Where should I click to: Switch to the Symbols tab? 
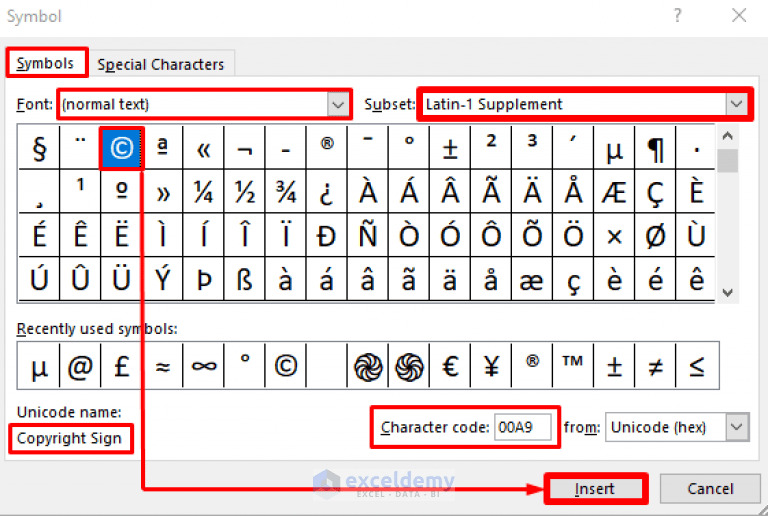pyautogui.click(x=46, y=63)
